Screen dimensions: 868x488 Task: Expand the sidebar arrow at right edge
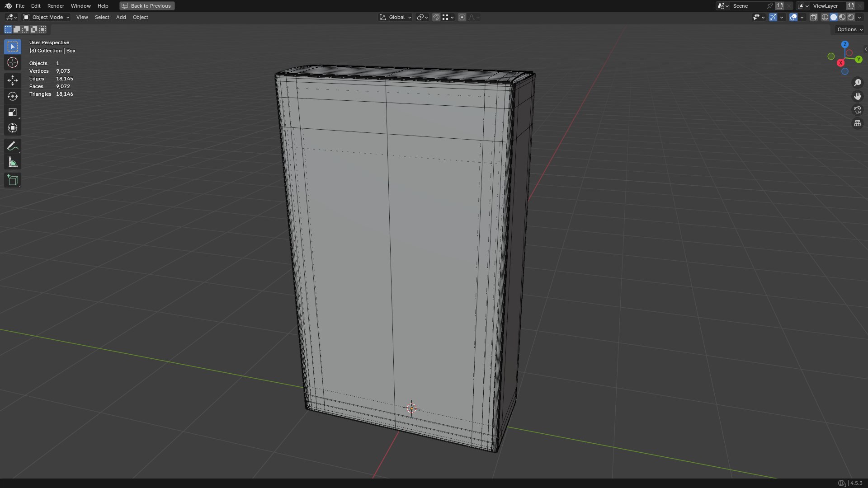pyautogui.click(x=865, y=49)
